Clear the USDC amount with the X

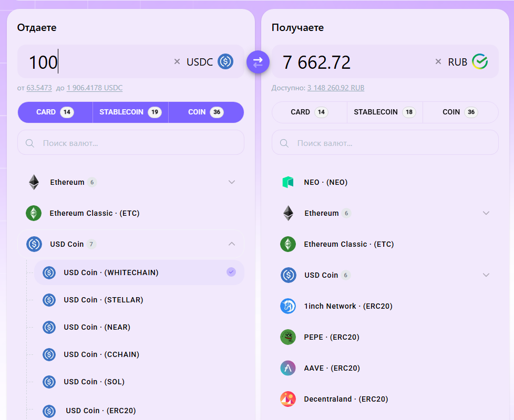[x=177, y=62]
